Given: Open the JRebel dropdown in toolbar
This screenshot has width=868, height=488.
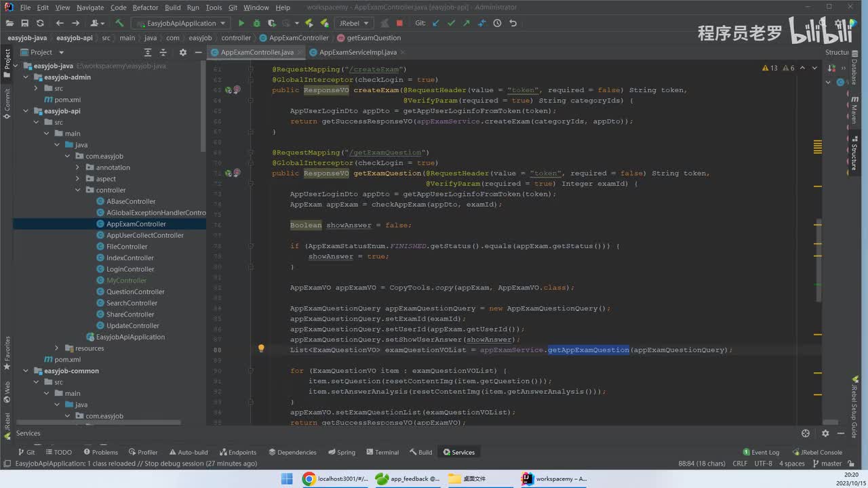Looking at the screenshot, I should (353, 23).
